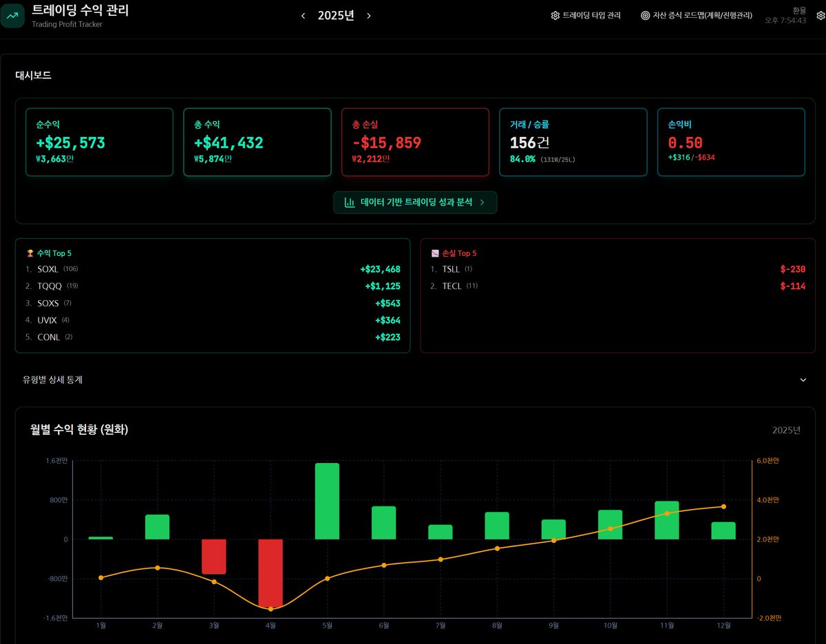The height and width of the screenshot is (644, 826).
Task: Click the 7월 green bar
Action: 441,532
